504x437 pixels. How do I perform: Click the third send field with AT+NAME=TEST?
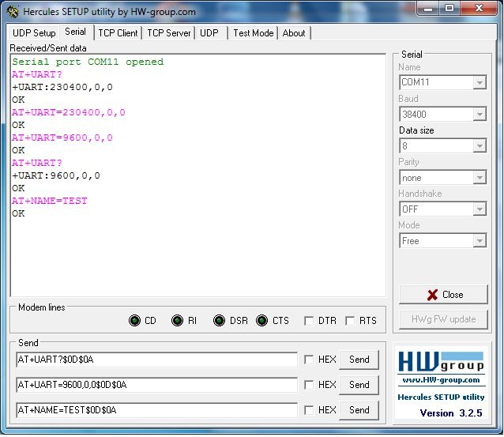157,410
